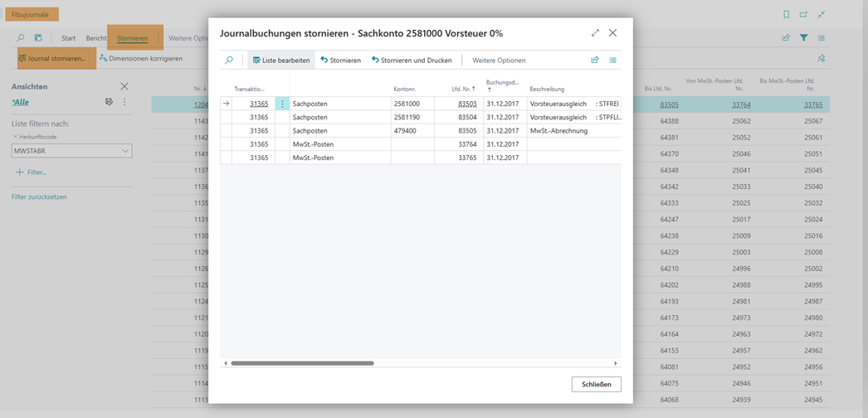Expand Weitere Optionen in the dialog

tap(499, 61)
